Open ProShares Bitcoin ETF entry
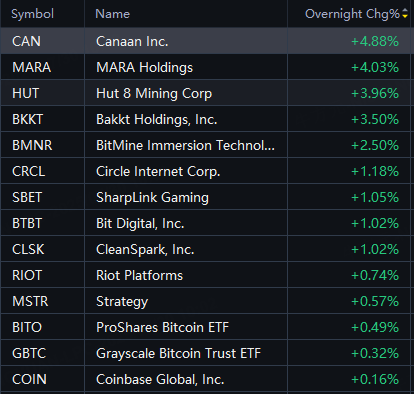Image resolution: width=414 pixels, height=394 pixels. pos(162,327)
